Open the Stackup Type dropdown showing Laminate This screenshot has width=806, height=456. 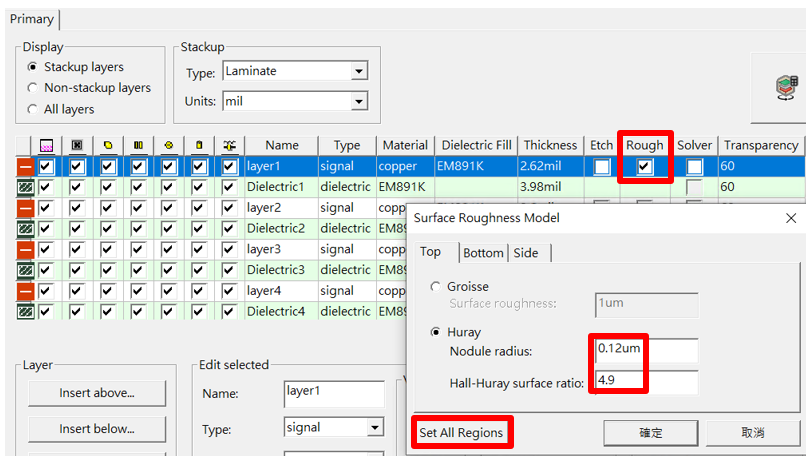359,71
